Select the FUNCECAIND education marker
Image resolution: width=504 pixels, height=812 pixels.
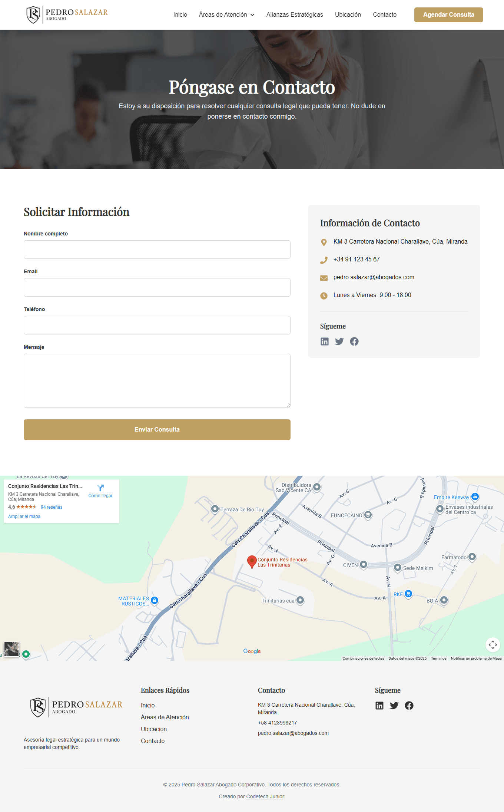pyautogui.click(x=368, y=515)
